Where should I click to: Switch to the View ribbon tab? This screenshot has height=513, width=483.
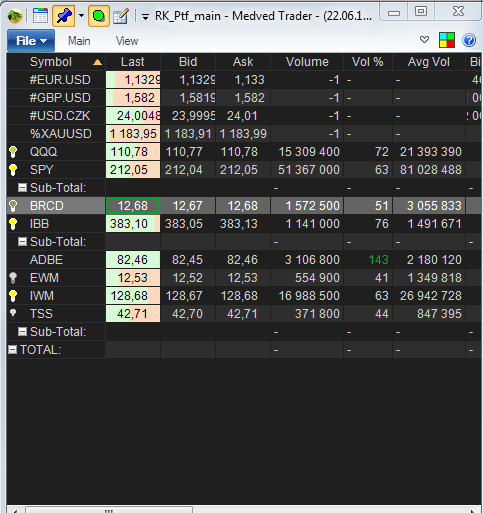[127, 41]
